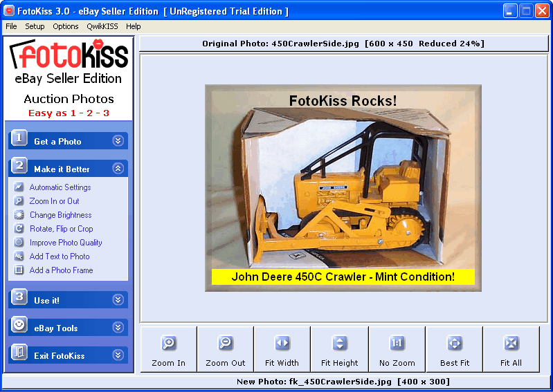Click the New Photo status bar text
The height and width of the screenshot is (392, 553).
click(343, 382)
